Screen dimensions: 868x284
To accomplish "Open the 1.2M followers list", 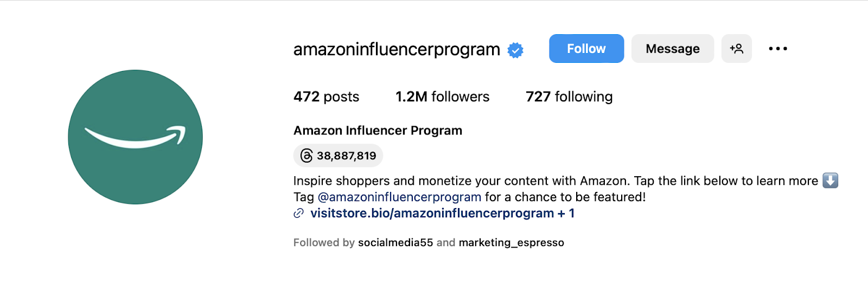I will [x=442, y=96].
